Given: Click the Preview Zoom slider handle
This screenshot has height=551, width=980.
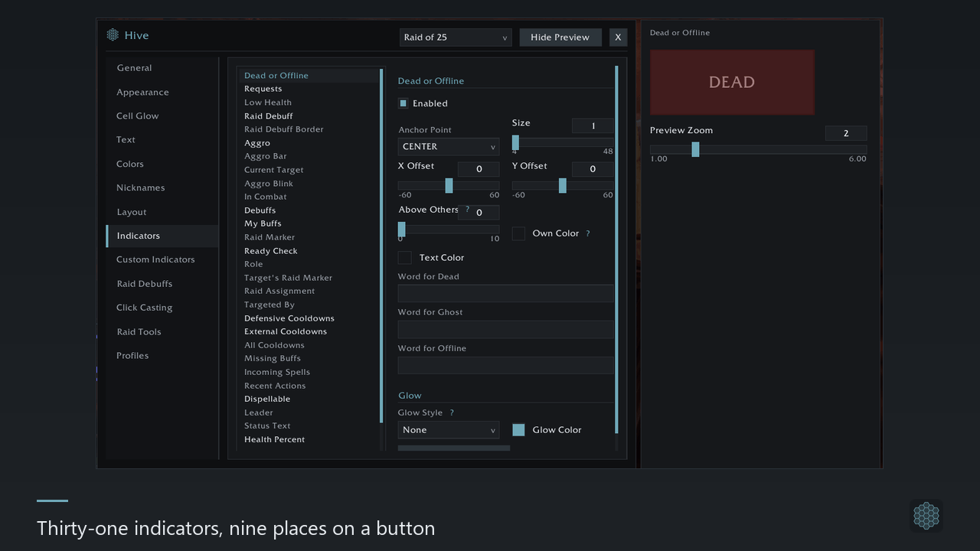Looking at the screenshot, I should pyautogui.click(x=695, y=149).
